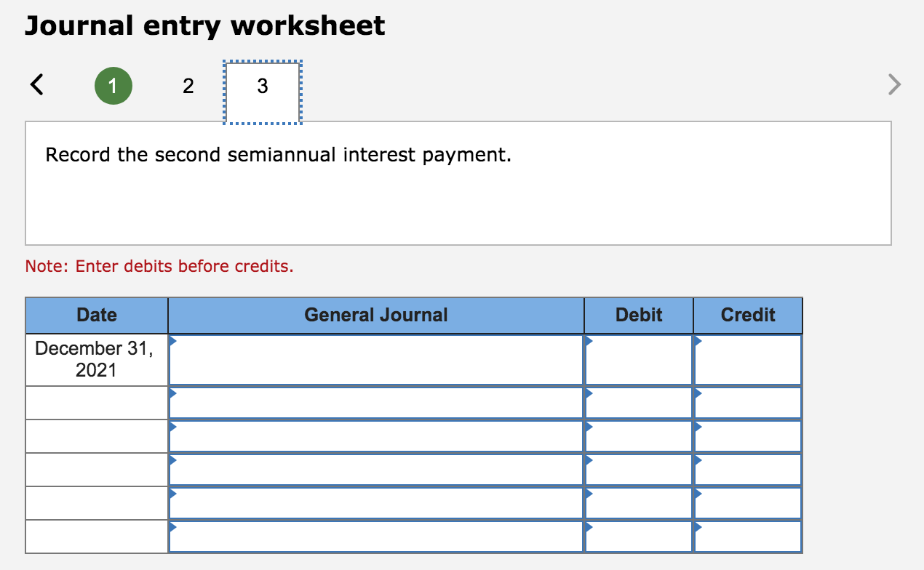Click the Debit column header
The image size is (924, 570).
pyautogui.click(x=639, y=315)
